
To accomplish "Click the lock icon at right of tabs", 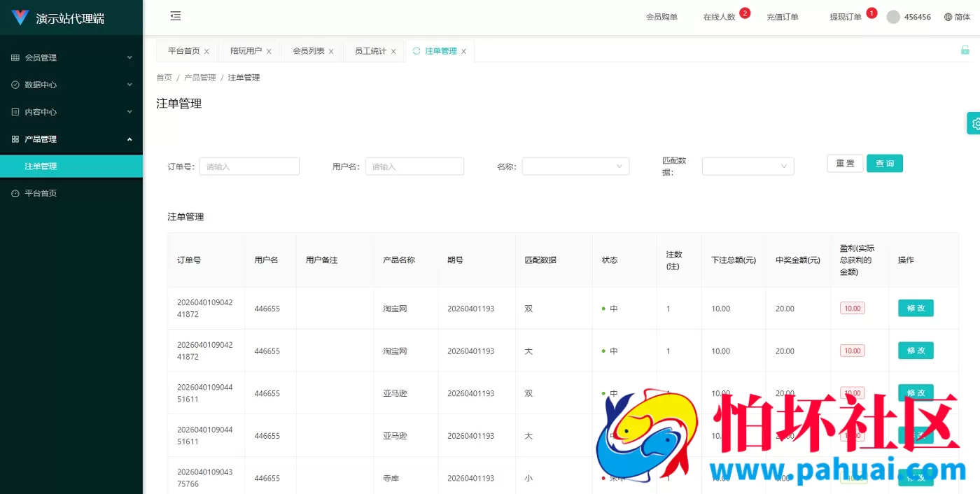I will coord(965,50).
